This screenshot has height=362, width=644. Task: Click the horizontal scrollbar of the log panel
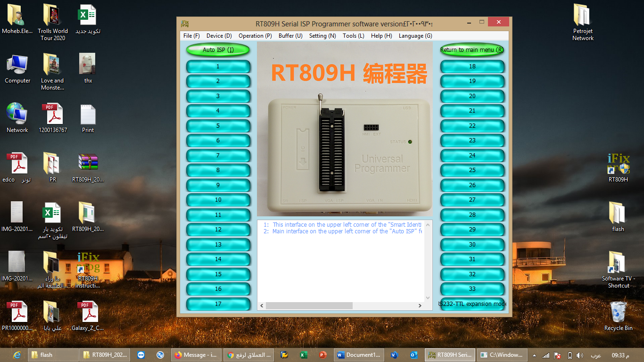click(x=309, y=305)
